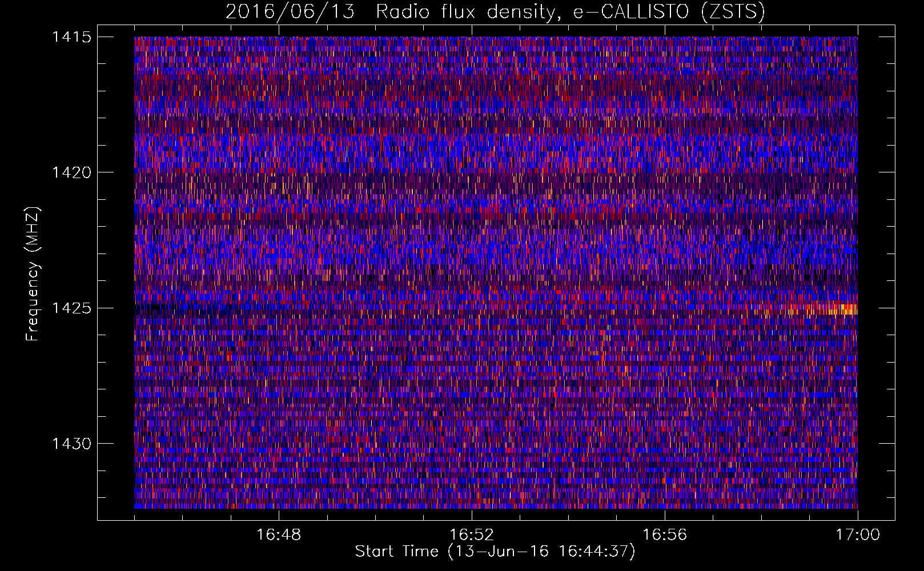Click the 16:52 time tick label
The height and width of the screenshot is (571, 924).
click(x=472, y=535)
